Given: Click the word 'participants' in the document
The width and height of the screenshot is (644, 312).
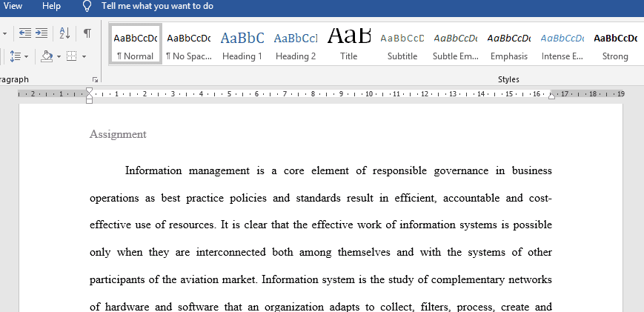Looking at the screenshot, I should point(118,280).
